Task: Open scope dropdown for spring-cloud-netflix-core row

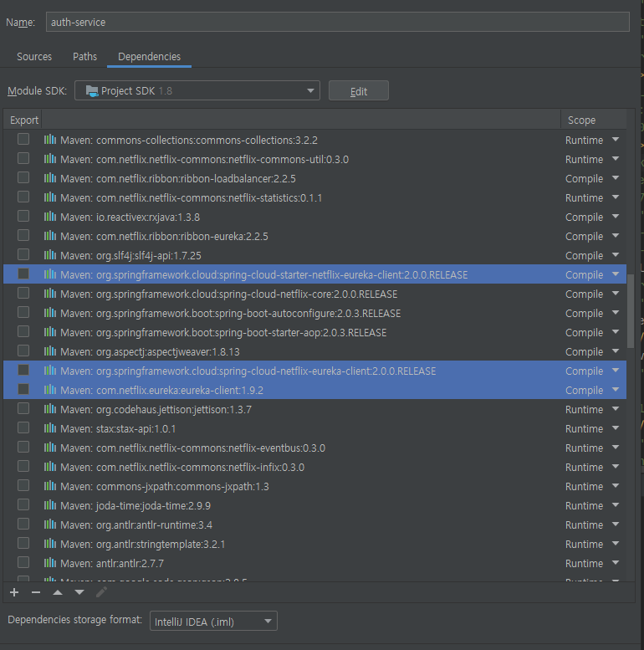Action: 616,294
